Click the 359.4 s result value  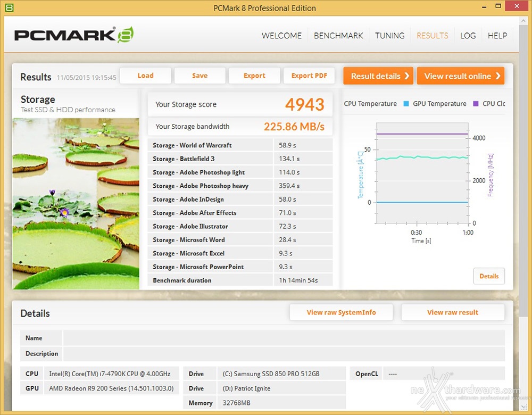[x=289, y=186]
